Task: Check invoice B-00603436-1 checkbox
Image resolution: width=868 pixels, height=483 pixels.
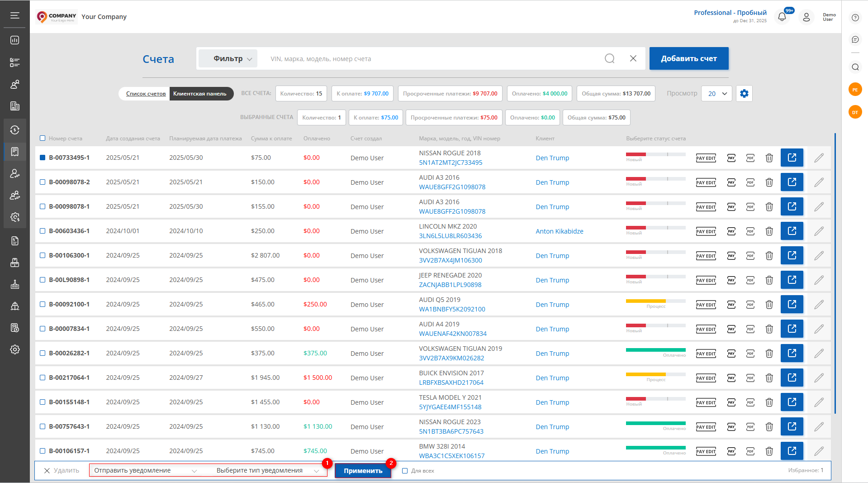Action: click(43, 231)
